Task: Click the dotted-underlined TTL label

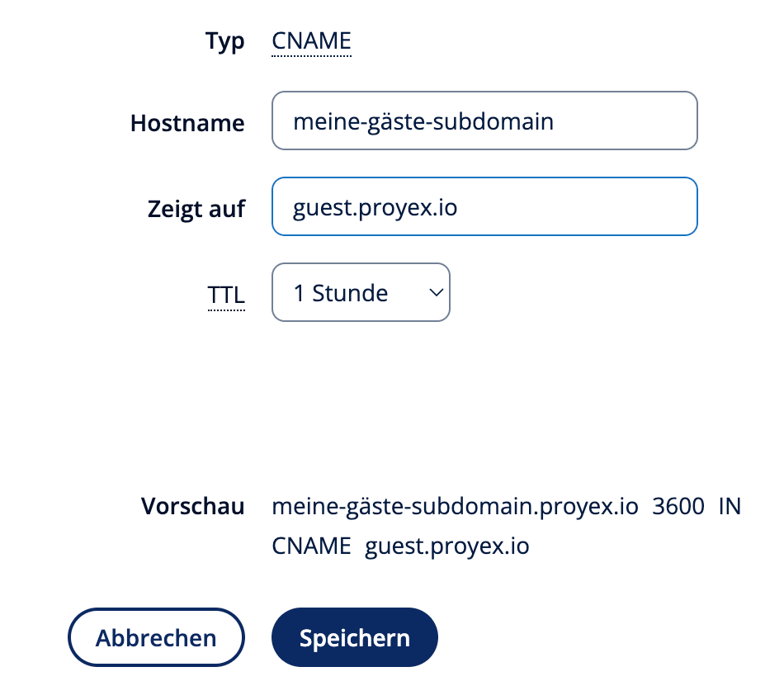Action: [226, 295]
